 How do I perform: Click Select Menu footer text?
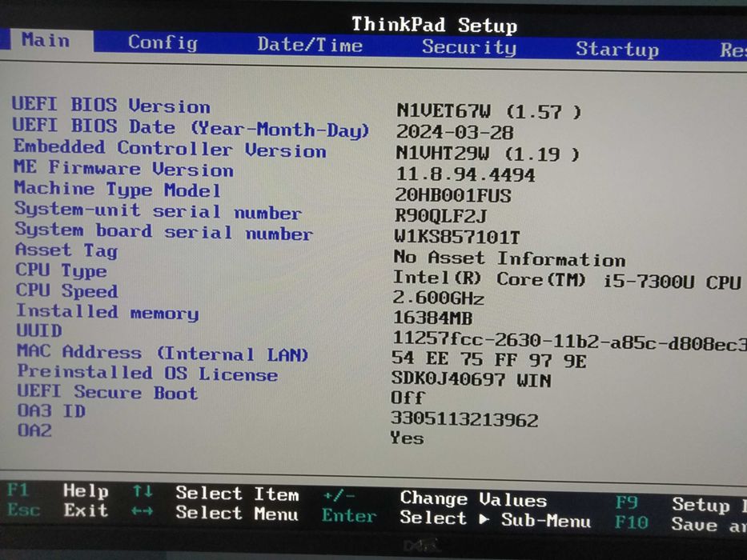[x=237, y=514]
